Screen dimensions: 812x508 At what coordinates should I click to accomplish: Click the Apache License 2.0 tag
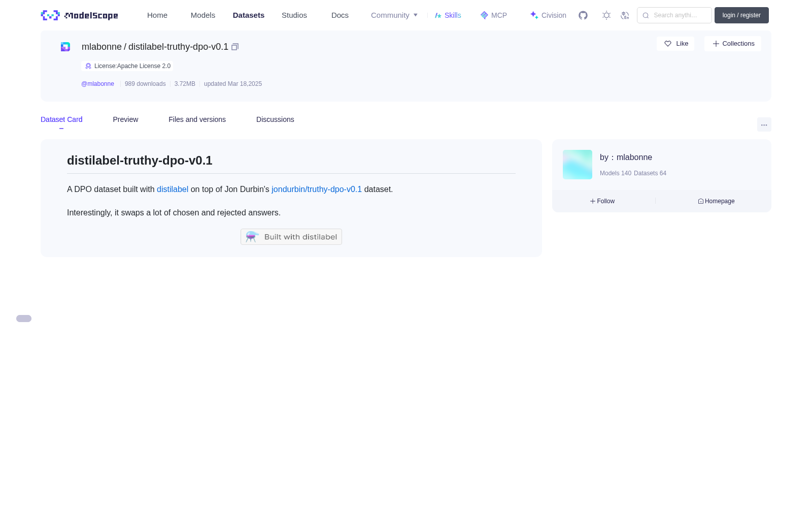pyautogui.click(x=127, y=66)
